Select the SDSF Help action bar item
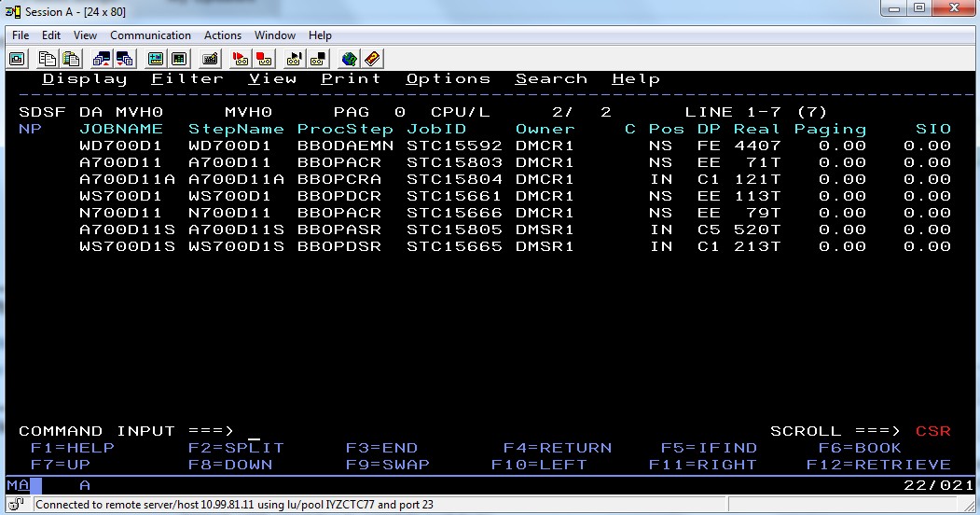 click(636, 78)
